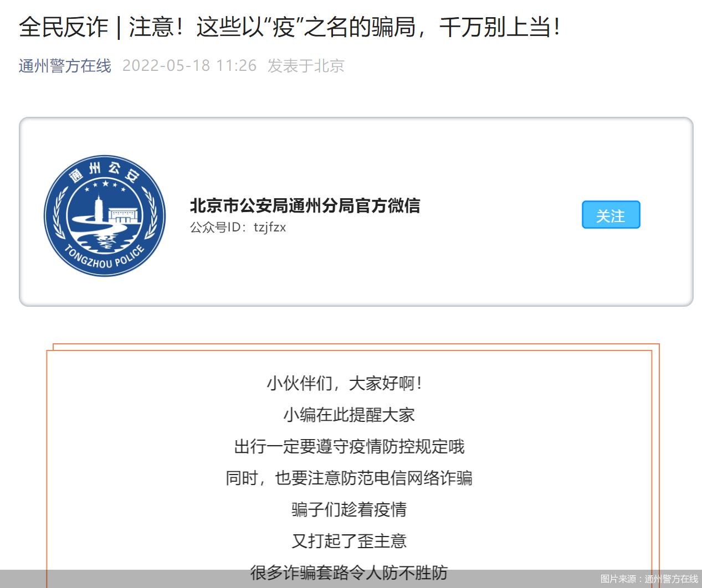Click the orange-bordered reminder image card
Viewport: 702px width, 588px height.
(351, 465)
